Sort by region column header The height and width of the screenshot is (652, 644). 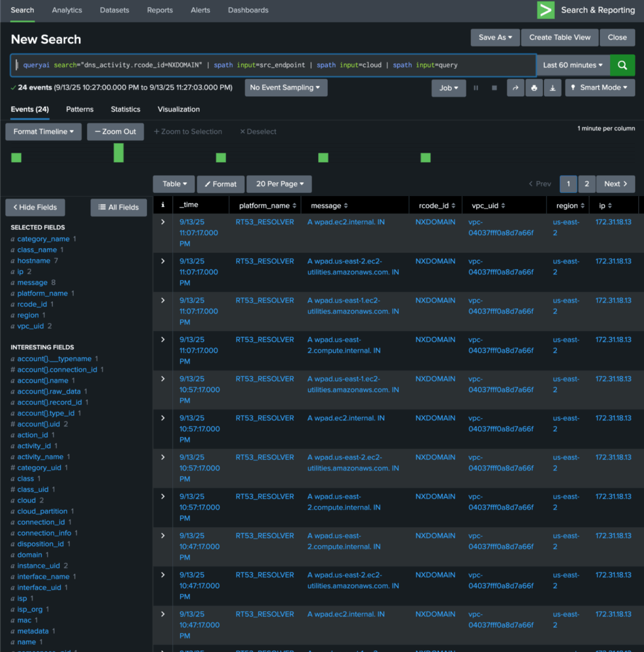point(570,206)
